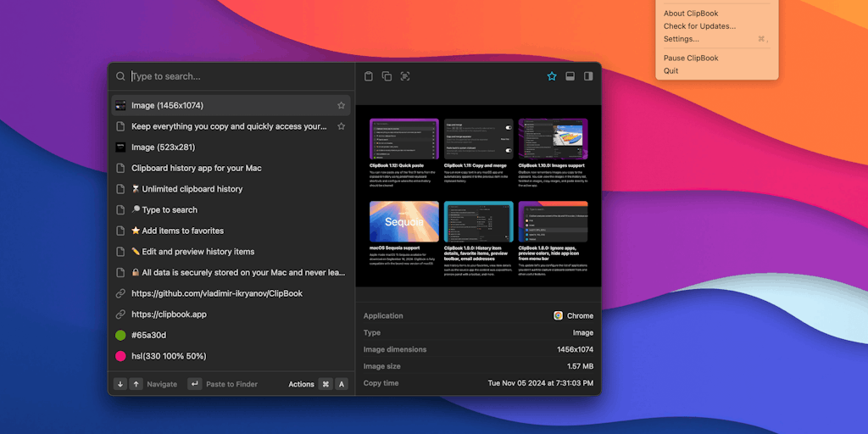The height and width of the screenshot is (434, 868).
Task: Select the hsl(330 100% 50%) item text
Action: tap(169, 356)
